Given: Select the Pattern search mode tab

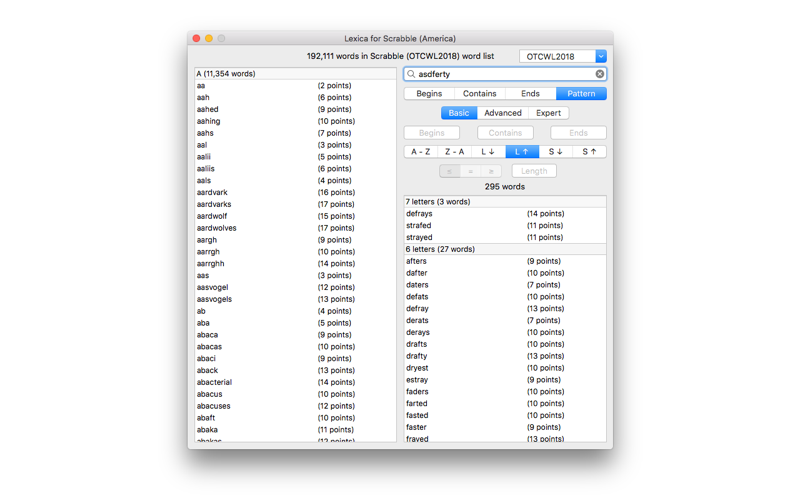Looking at the screenshot, I should point(581,94).
